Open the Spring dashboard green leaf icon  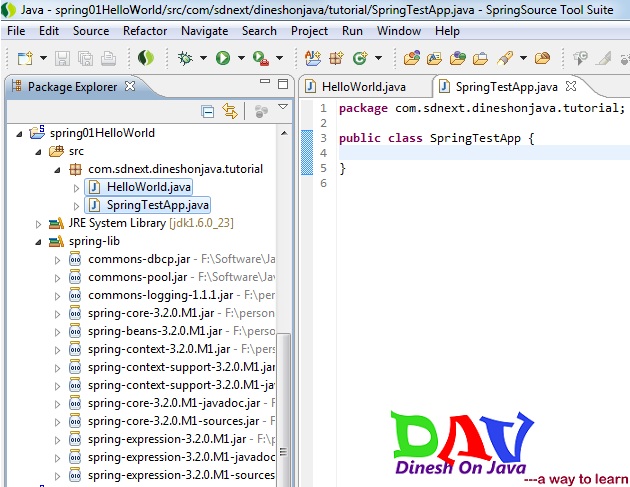[146, 58]
